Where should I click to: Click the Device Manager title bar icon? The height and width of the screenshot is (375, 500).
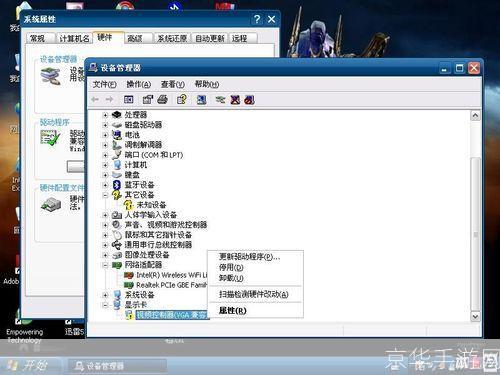[93, 68]
